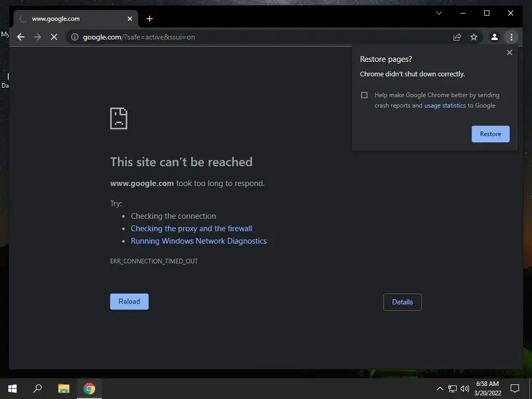Click 'www.google.com took too long' message

[x=187, y=183]
